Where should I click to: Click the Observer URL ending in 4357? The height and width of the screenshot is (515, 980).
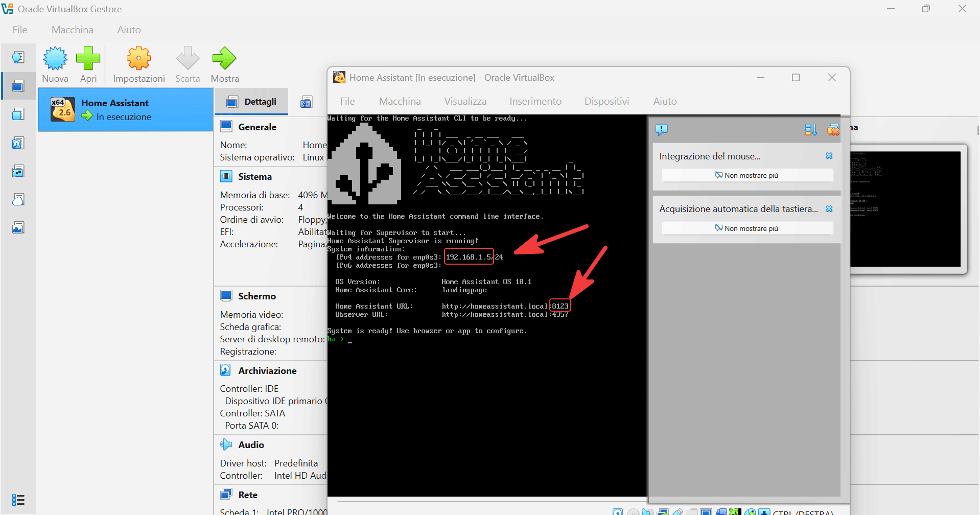click(505, 315)
